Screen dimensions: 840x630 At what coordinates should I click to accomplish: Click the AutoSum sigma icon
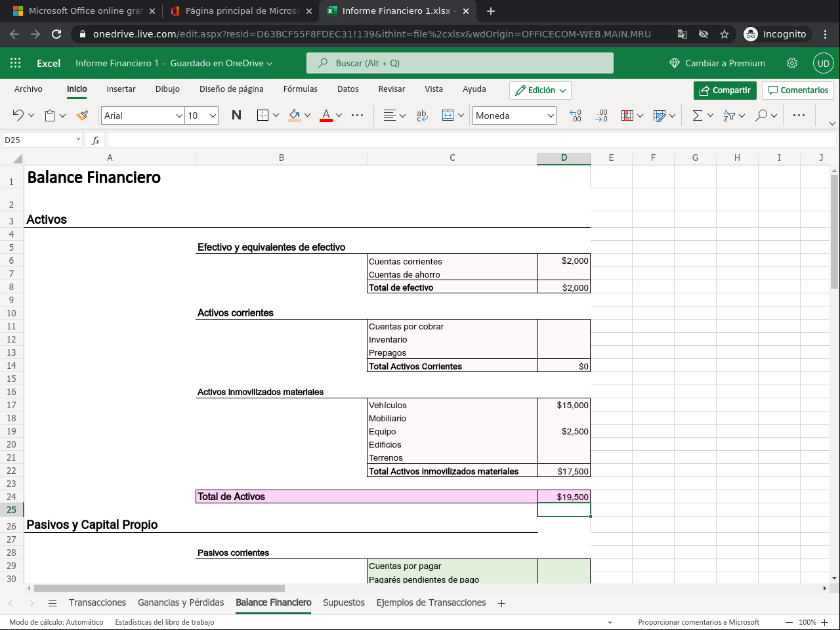(697, 115)
